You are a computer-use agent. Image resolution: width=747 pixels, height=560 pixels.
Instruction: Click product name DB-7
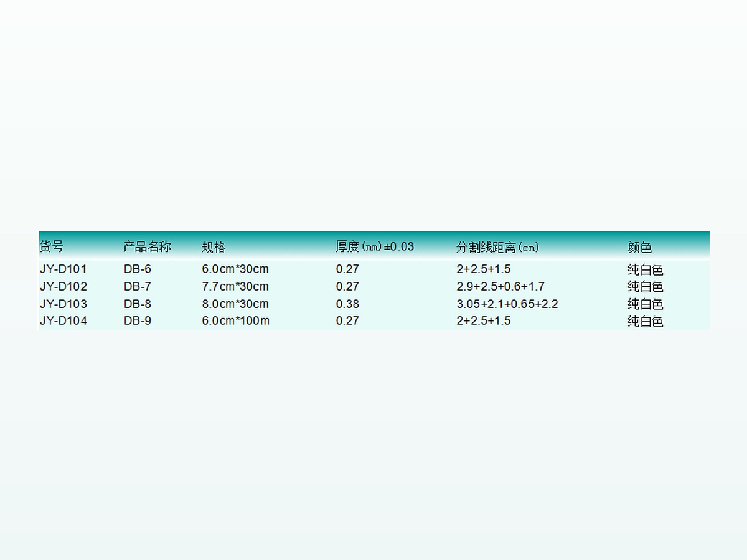[x=138, y=287]
